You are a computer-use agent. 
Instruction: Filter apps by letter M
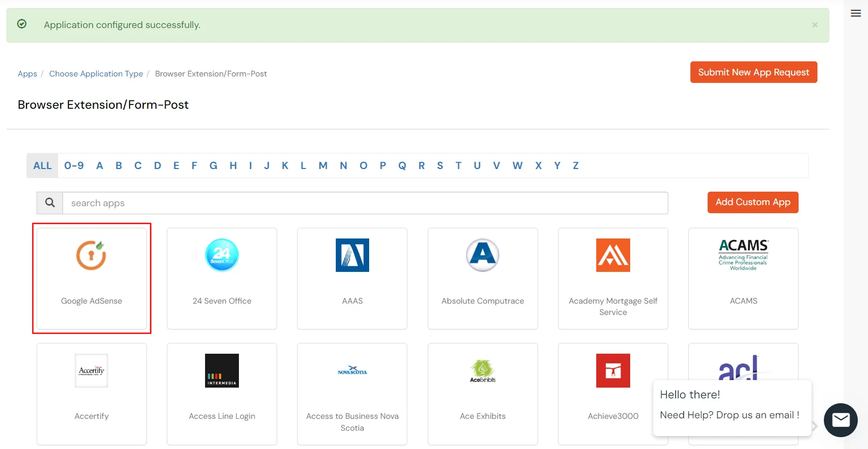(x=323, y=166)
